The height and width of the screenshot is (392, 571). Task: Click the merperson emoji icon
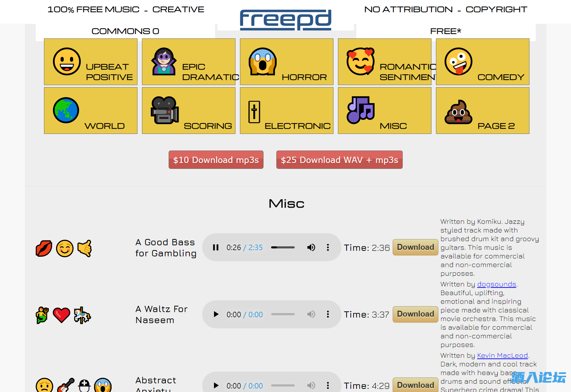pos(42,315)
